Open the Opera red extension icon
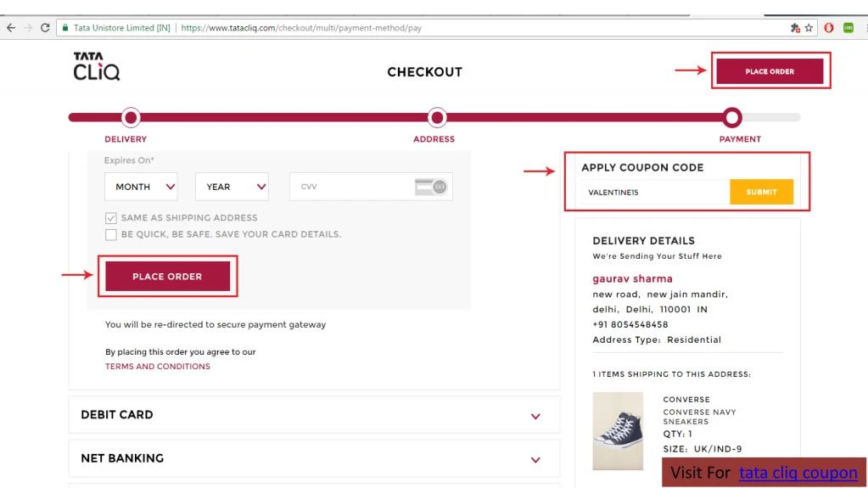This screenshot has height=488, width=868. (x=829, y=28)
